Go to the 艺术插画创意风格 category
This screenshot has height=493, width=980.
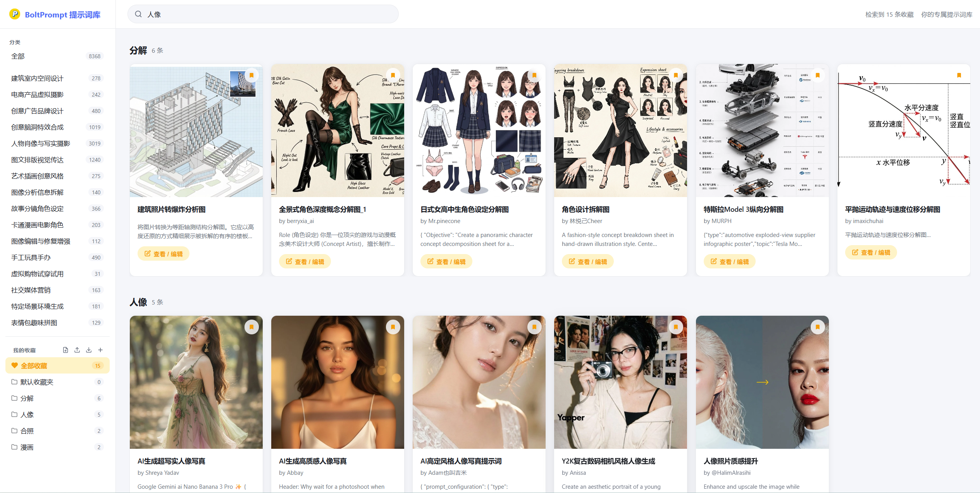[57, 176]
